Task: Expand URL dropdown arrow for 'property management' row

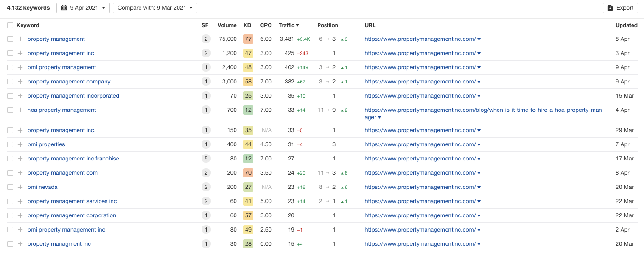Action: (x=479, y=39)
